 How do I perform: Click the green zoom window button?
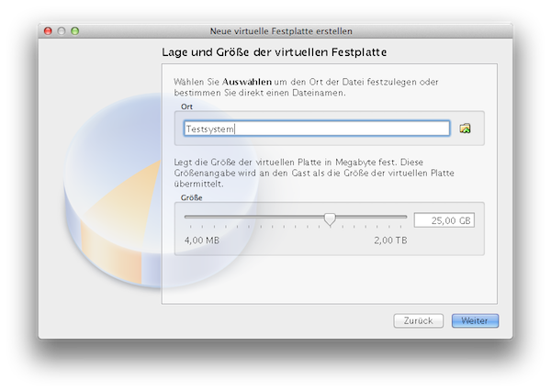(75, 31)
